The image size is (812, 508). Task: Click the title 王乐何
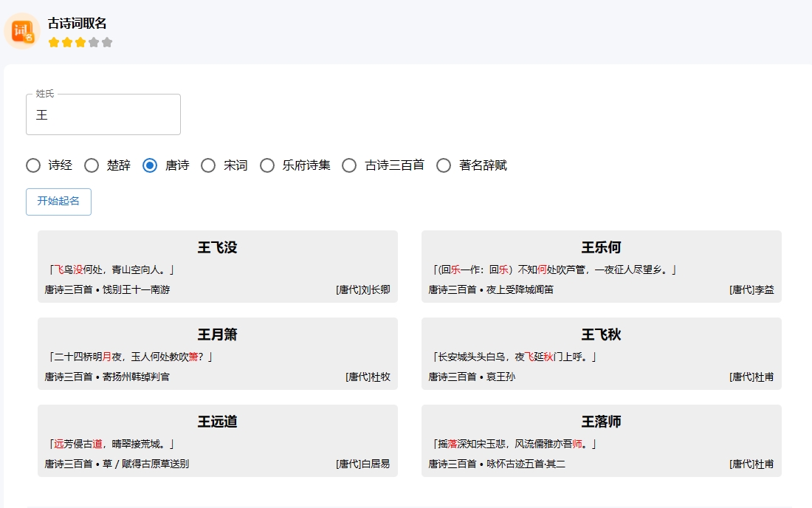click(x=600, y=248)
